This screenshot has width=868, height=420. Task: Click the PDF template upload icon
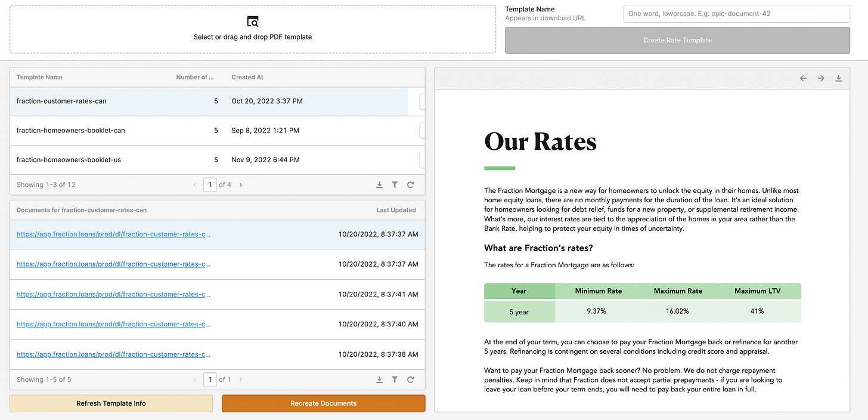pos(253,21)
